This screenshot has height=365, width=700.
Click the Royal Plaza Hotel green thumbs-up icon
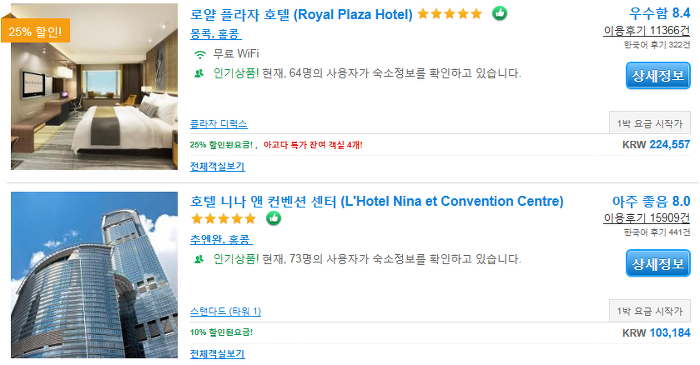click(500, 14)
